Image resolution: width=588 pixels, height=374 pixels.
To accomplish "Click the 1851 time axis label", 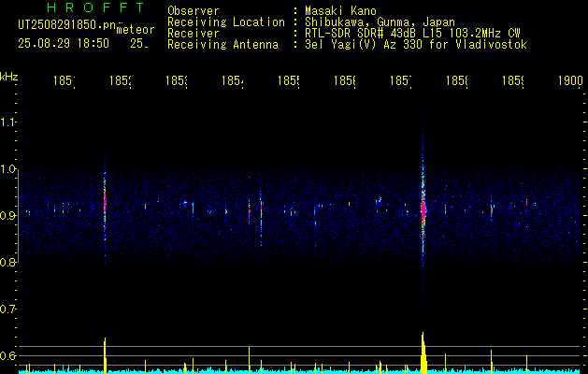I will tap(64, 80).
